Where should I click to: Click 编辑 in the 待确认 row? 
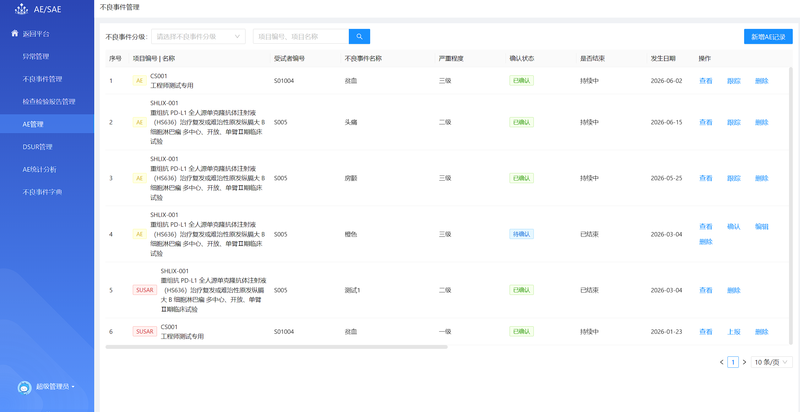point(762,226)
